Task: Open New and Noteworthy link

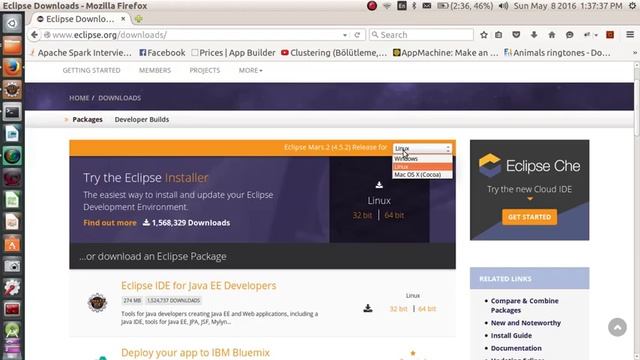Action: pyautogui.click(x=526, y=323)
